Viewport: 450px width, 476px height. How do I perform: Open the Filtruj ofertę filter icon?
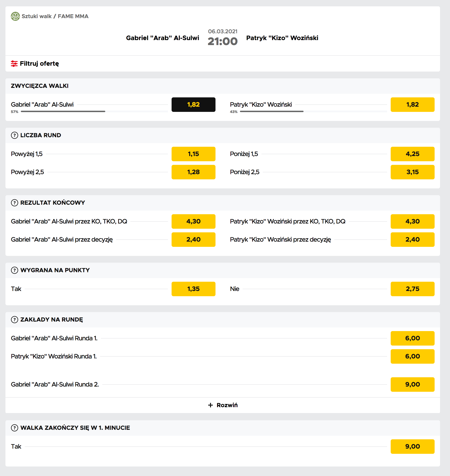(14, 64)
